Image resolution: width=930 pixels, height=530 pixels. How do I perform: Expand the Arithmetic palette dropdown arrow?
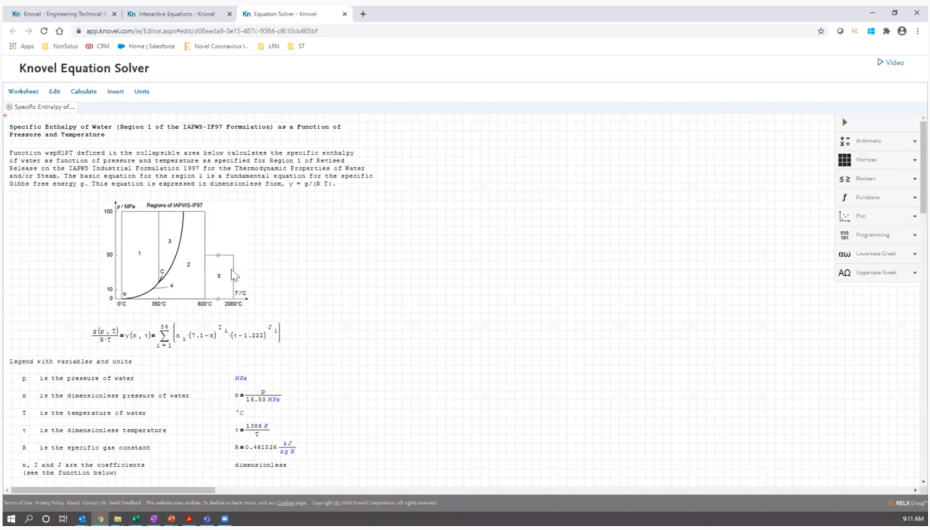(914, 142)
